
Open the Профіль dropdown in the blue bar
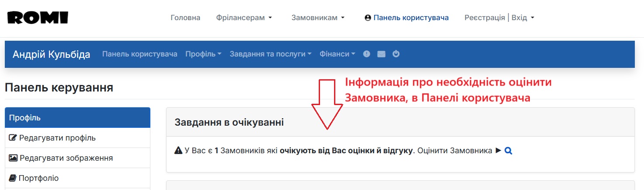(x=203, y=54)
